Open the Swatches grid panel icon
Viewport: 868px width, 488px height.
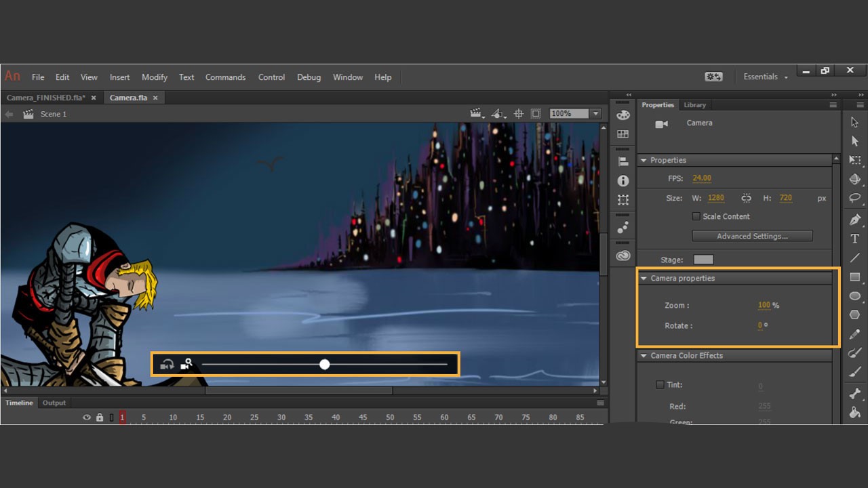tap(623, 134)
